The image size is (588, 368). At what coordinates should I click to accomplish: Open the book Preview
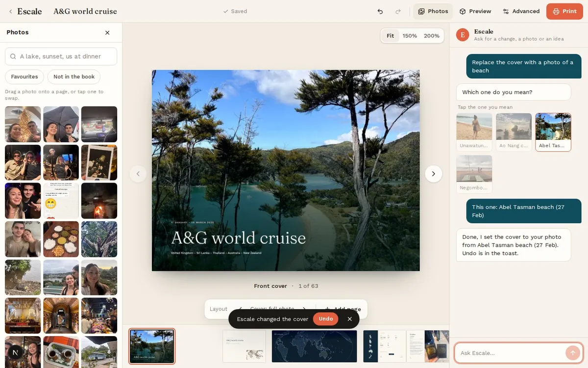point(475,11)
